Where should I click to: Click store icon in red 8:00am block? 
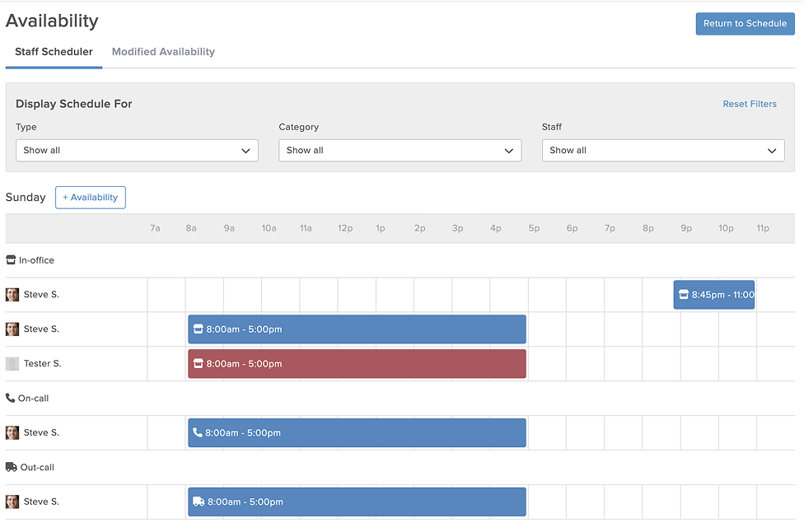click(x=198, y=363)
